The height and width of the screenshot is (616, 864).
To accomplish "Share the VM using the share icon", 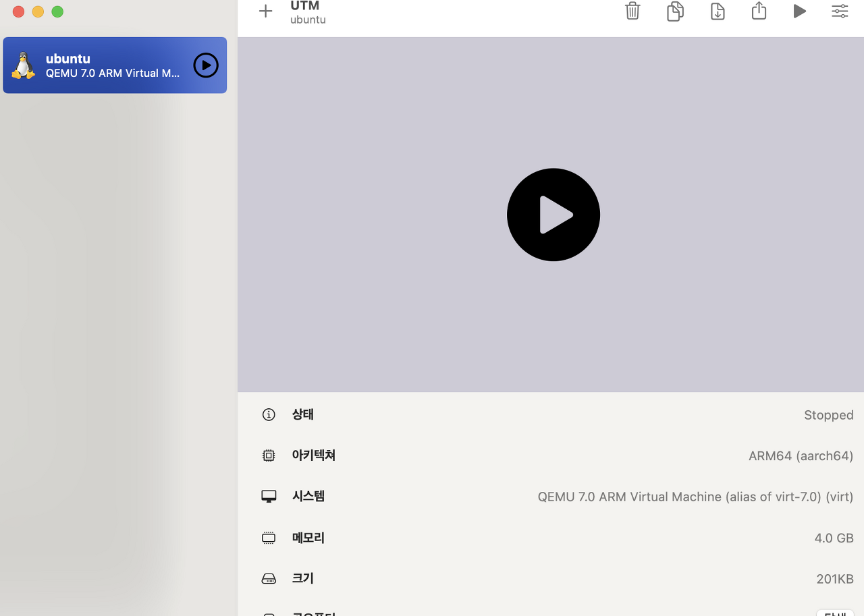I will point(759,11).
